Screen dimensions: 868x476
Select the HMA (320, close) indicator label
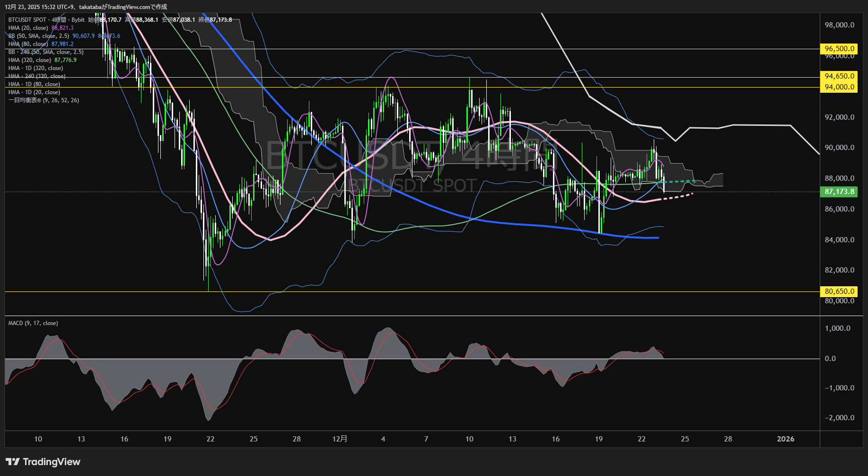(30, 60)
